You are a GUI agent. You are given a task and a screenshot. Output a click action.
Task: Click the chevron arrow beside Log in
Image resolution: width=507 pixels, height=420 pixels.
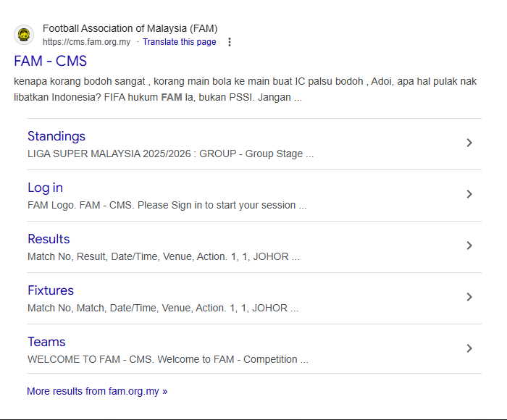(x=469, y=195)
